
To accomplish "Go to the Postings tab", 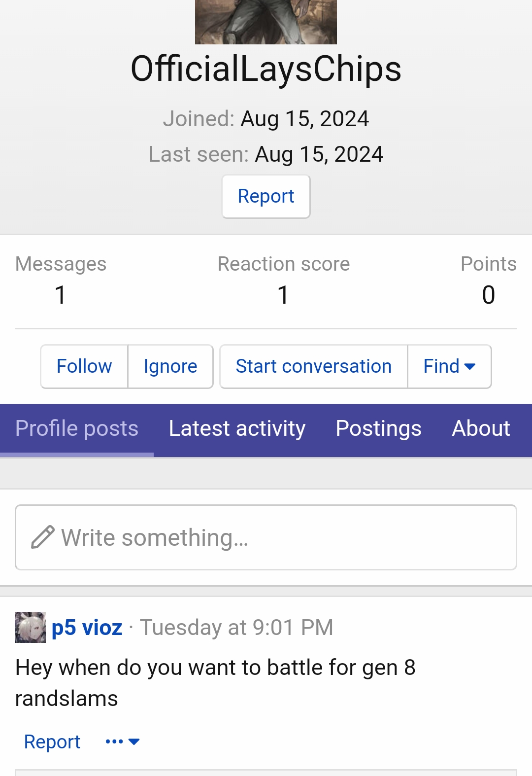I will 378,428.
